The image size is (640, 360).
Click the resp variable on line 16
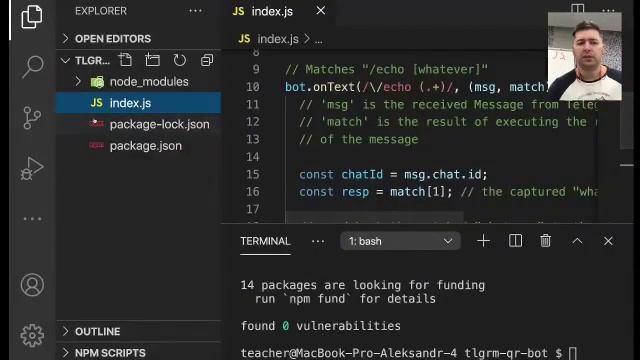[x=355, y=192]
